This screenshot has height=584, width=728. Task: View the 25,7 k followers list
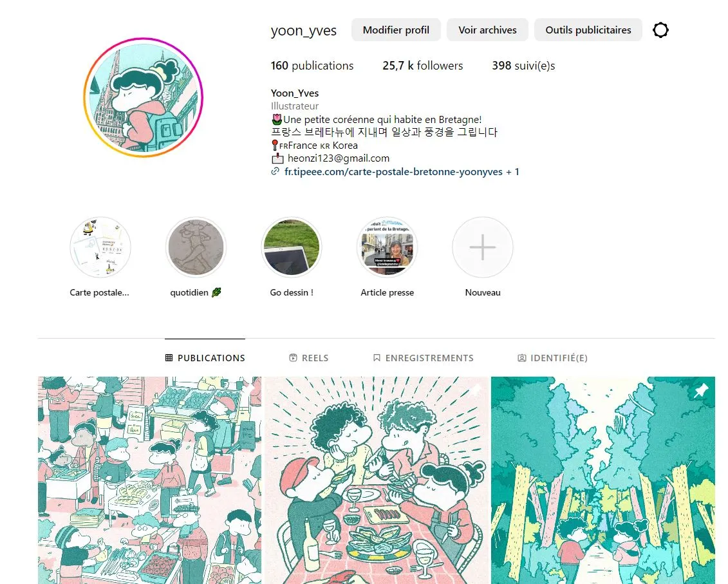tap(422, 66)
